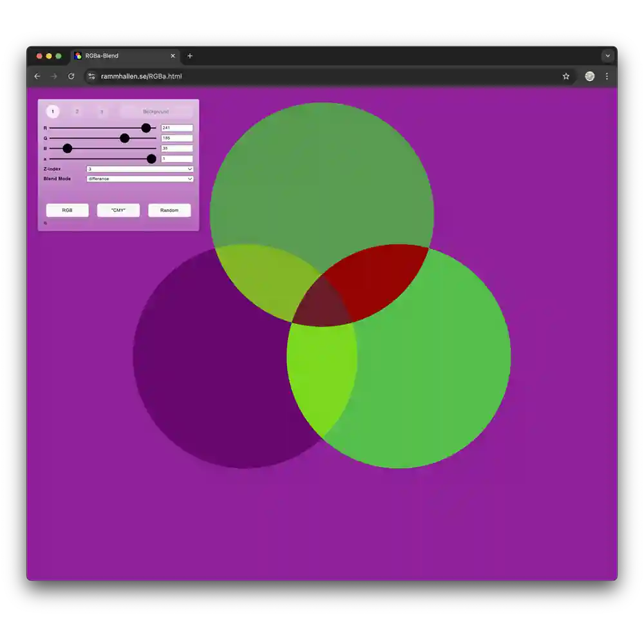Select circle 1 in the panel
The height and width of the screenshot is (644, 644).
tap(53, 111)
